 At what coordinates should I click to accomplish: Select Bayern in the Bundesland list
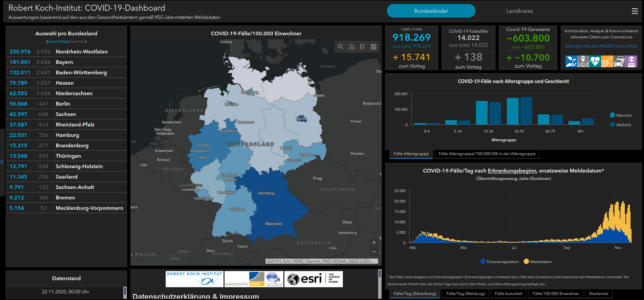click(x=64, y=62)
